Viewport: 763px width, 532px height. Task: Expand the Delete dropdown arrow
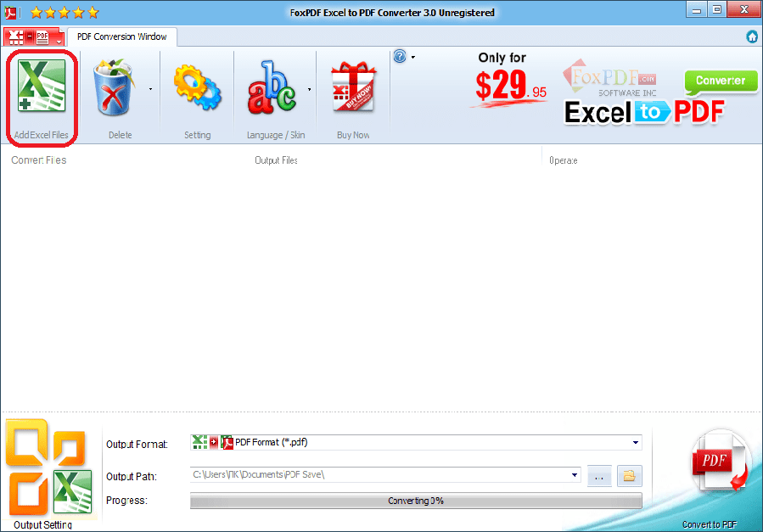(152, 88)
